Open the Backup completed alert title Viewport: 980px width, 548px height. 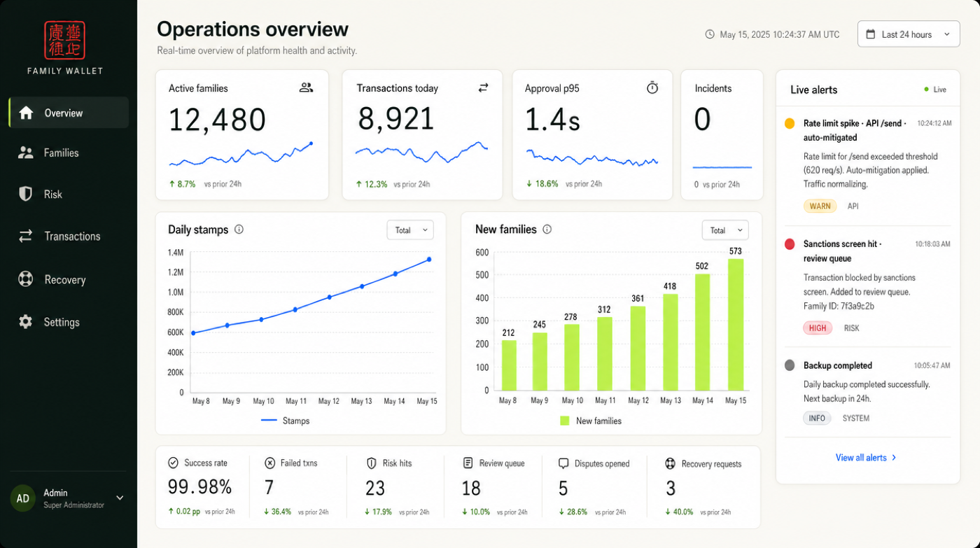[x=838, y=365]
